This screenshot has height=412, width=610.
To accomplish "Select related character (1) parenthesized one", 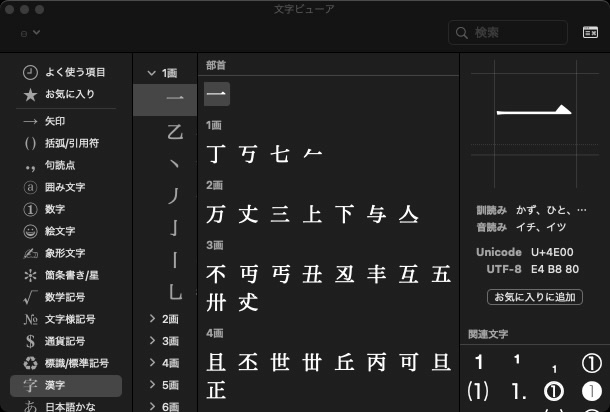I will point(478,391).
